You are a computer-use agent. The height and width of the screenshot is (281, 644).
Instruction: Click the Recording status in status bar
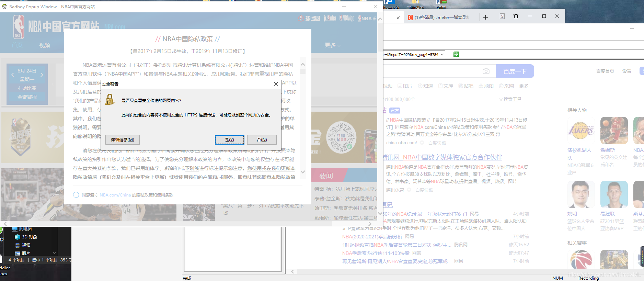pos(588,278)
